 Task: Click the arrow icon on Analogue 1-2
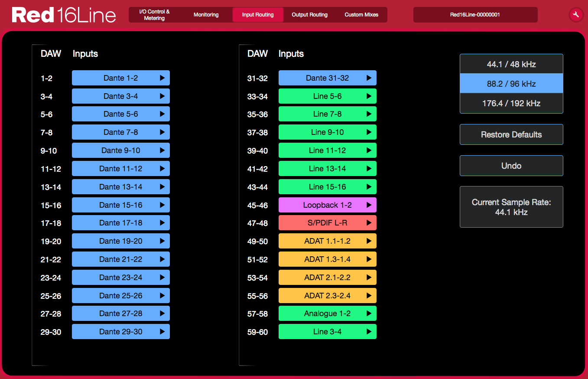369,314
